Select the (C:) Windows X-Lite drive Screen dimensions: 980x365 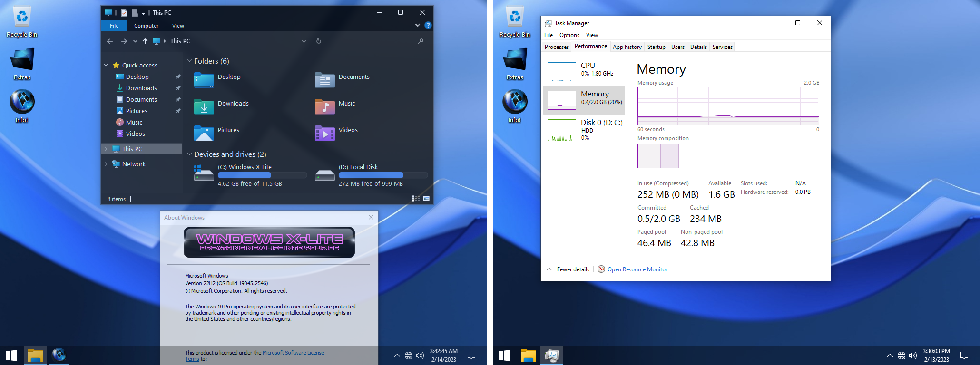click(x=250, y=175)
